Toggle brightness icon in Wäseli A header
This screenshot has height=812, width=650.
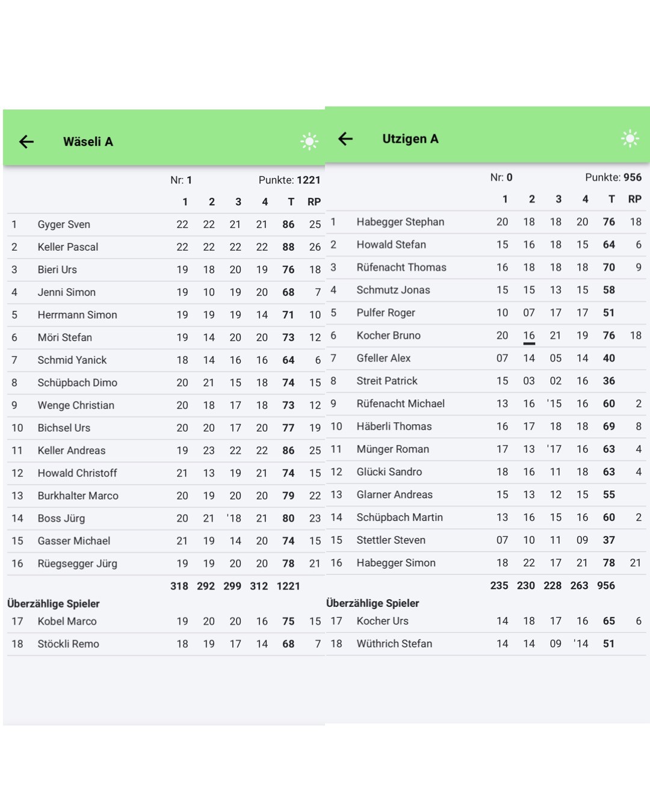[309, 141]
